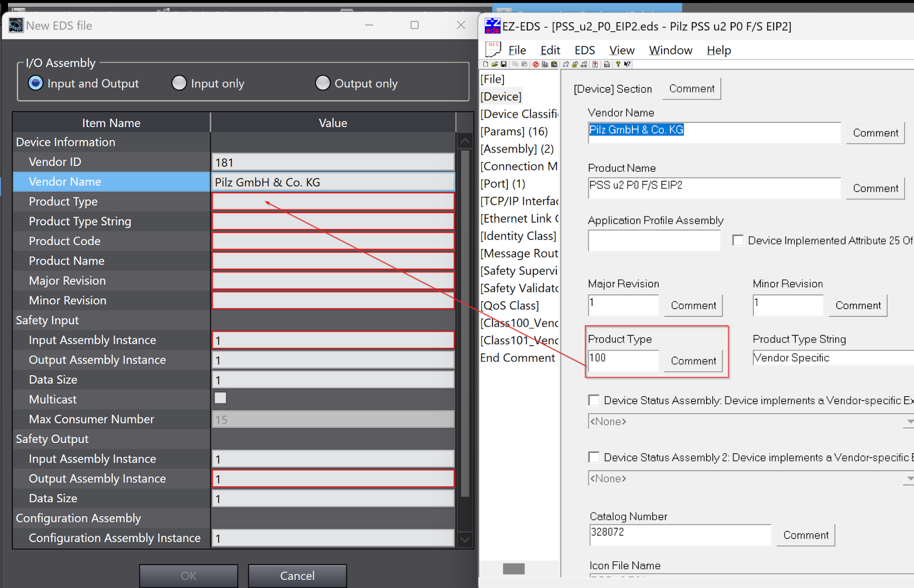Click Cancel in New EDS file dialog
This screenshot has height=588, width=914.
[297, 575]
